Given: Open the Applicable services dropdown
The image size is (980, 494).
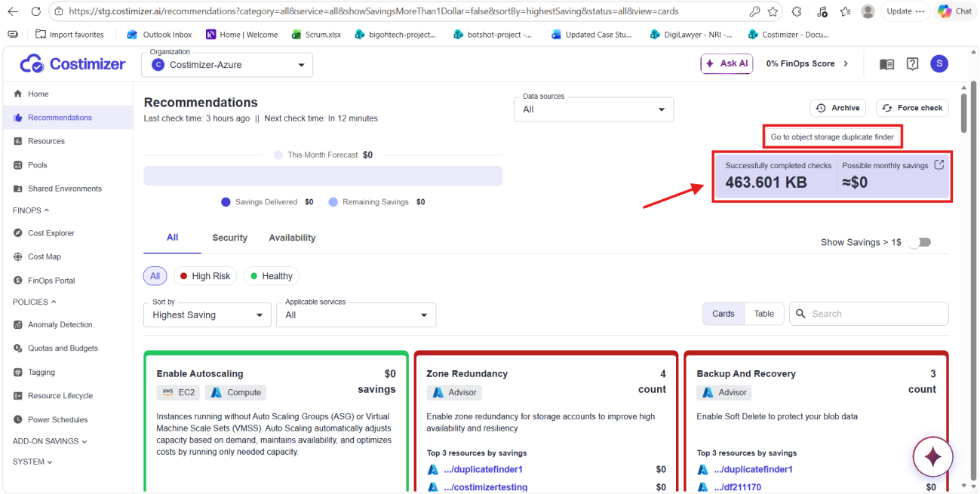Looking at the screenshot, I should click(x=356, y=315).
